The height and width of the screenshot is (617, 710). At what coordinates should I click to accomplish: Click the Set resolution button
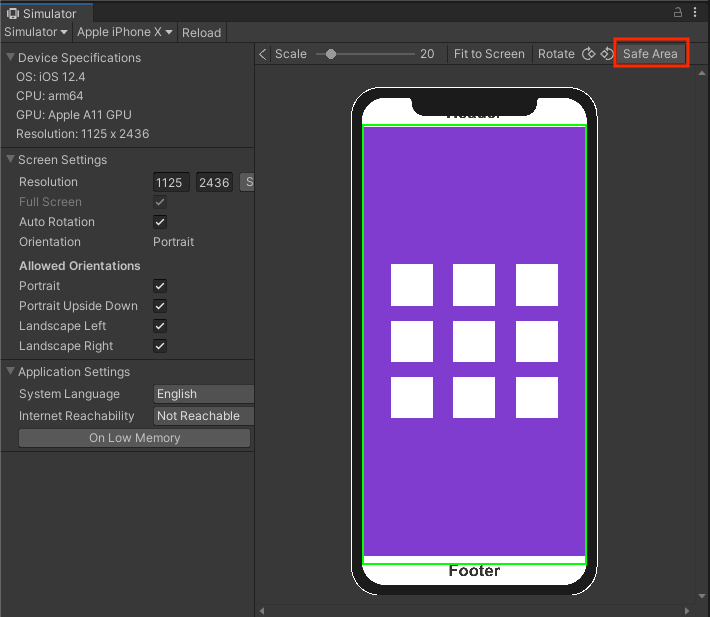[x=247, y=182]
